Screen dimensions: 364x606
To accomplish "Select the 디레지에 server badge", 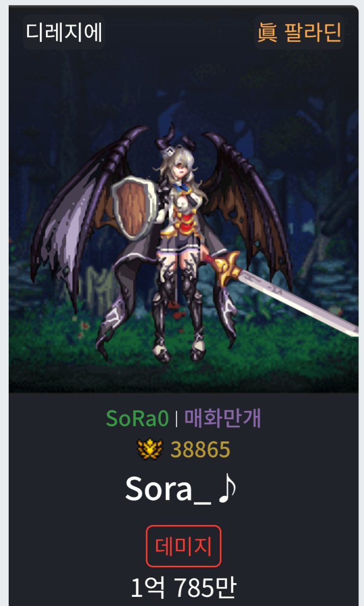I will coord(64,32).
